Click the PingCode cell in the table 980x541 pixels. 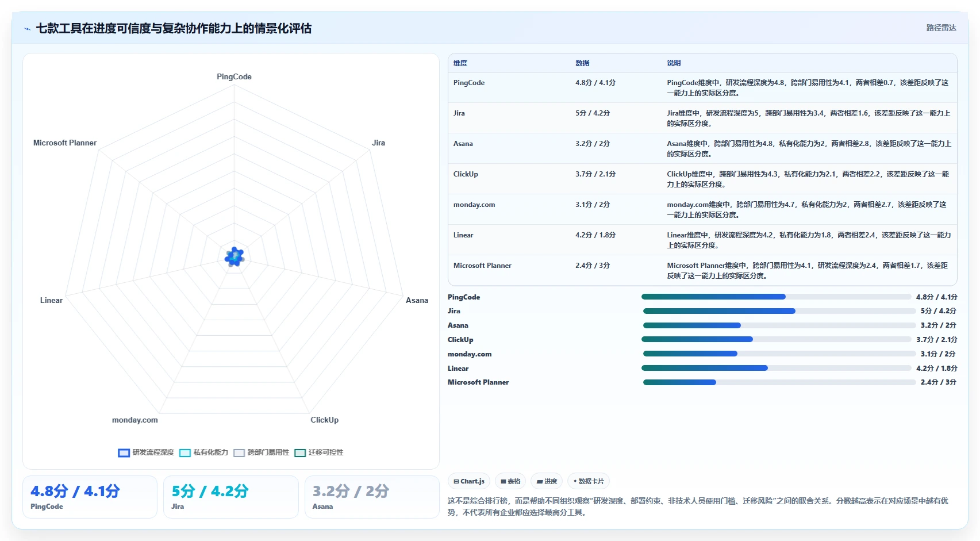pos(469,83)
